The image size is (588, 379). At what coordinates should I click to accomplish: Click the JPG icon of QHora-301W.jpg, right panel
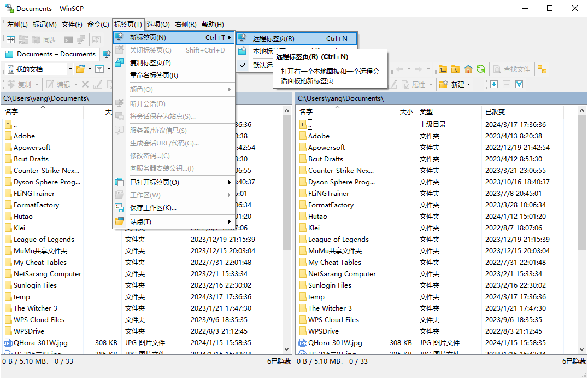(302, 342)
